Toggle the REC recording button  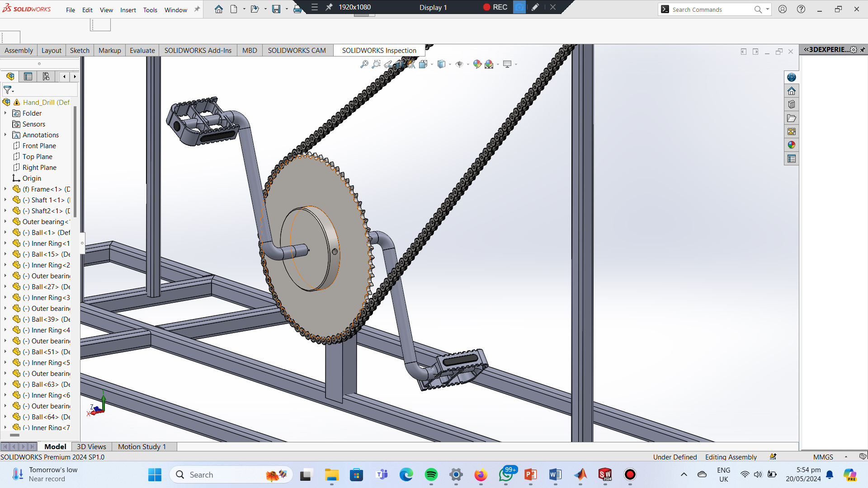pyautogui.click(x=495, y=7)
